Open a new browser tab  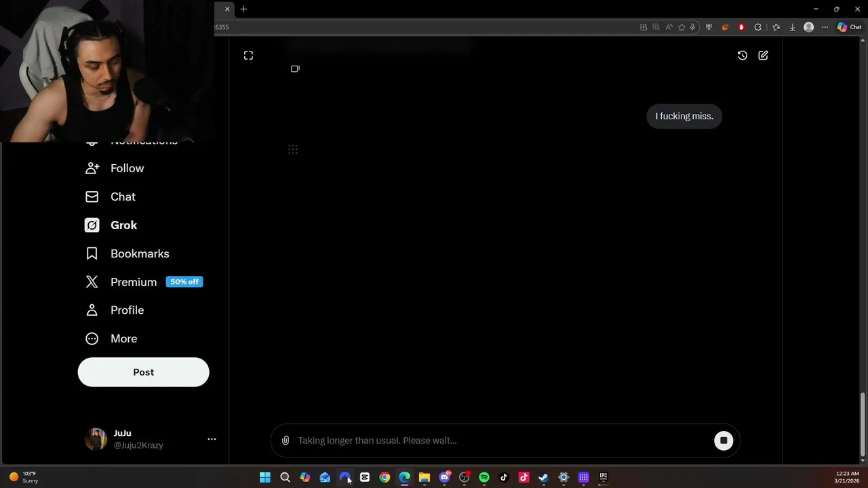pos(243,9)
